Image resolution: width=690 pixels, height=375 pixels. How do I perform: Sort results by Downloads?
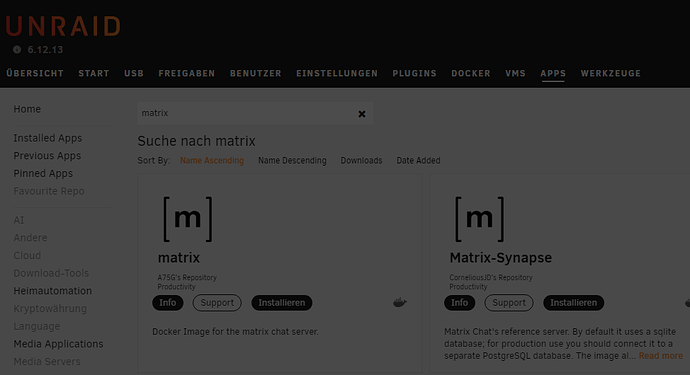pyautogui.click(x=361, y=161)
